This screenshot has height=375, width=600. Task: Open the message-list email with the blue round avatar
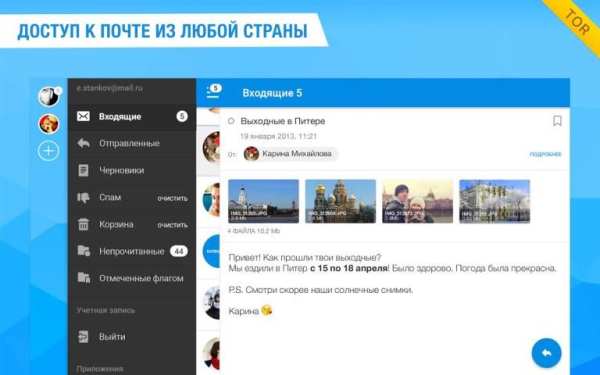[212, 251]
